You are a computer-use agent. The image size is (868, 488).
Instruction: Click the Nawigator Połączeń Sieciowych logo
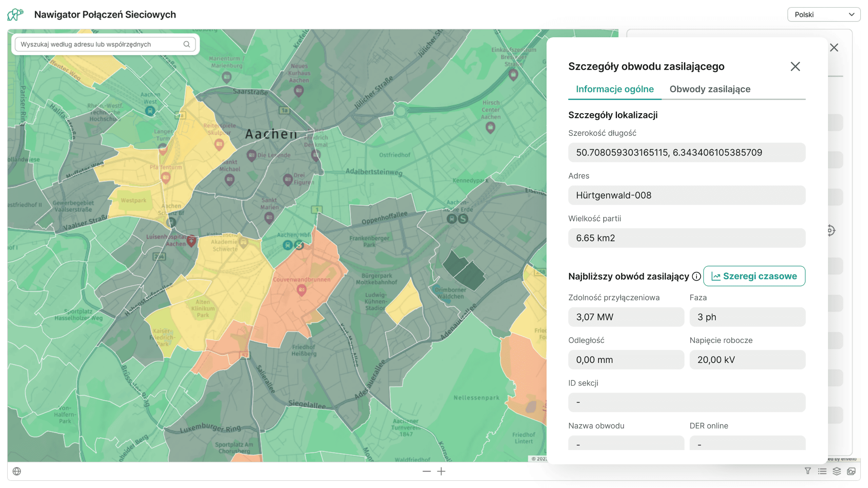[x=16, y=15]
